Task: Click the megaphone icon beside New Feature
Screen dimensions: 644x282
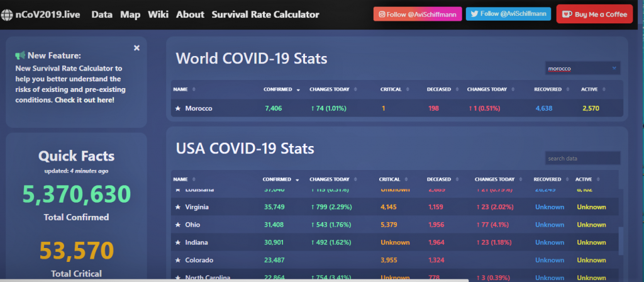Action: [20, 55]
